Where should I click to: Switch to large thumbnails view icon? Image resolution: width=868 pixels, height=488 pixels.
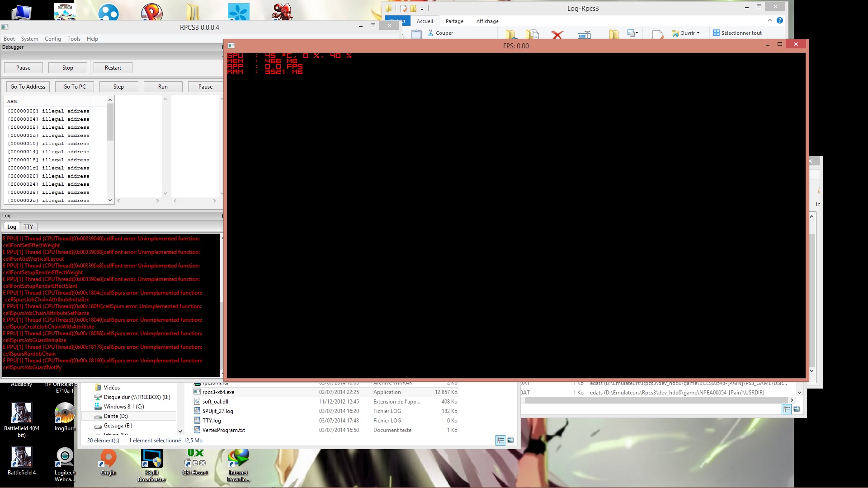[x=510, y=440]
